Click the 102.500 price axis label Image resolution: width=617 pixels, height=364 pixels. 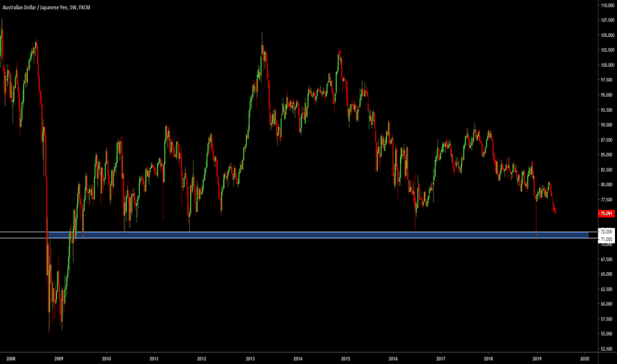607,50
